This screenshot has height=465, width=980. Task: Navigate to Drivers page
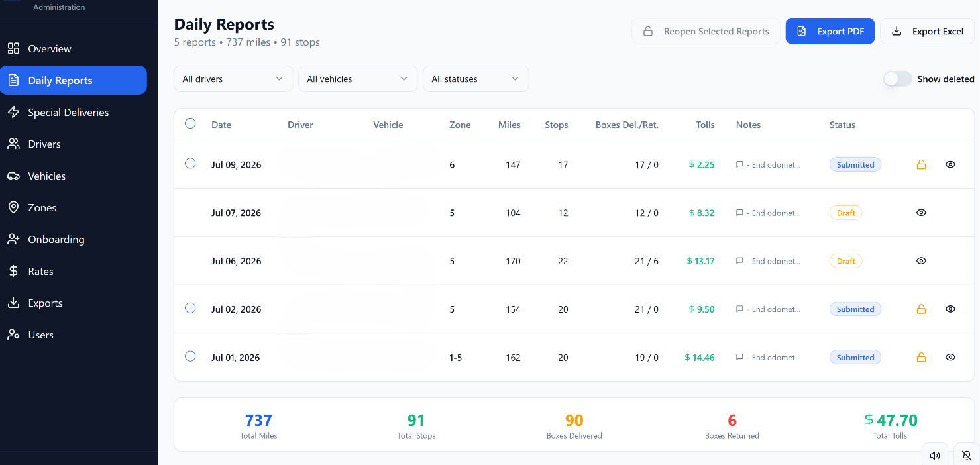click(x=74, y=144)
